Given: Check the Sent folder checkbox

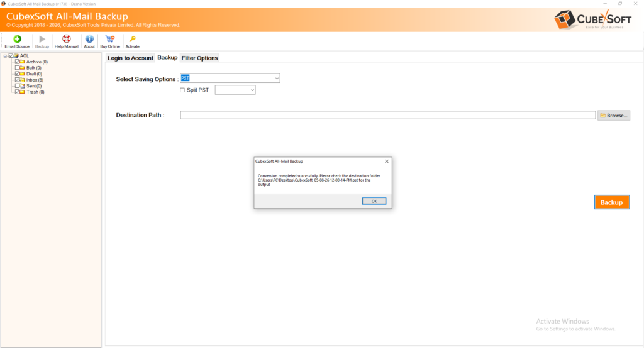Looking at the screenshot, I should tap(17, 86).
